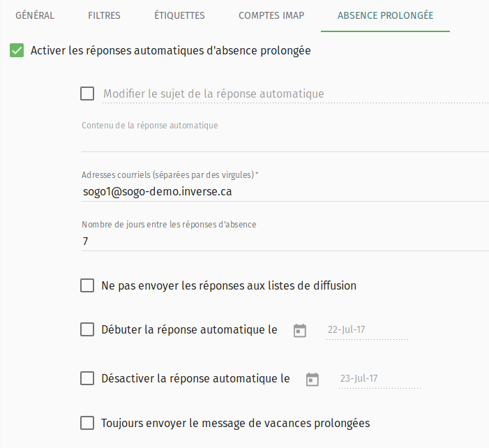Tick the 'Débuter la réponse automatique le' checkbox

click(x=87, y=329)
